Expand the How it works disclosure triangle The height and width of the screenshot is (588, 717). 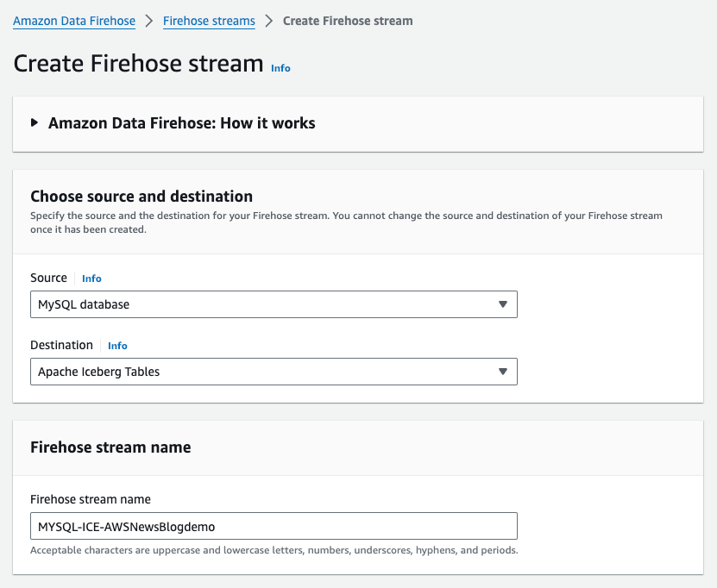tap(35, 123)
